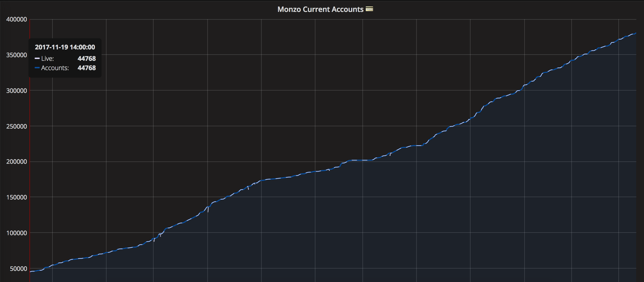644x282 pixels.
Task: Click the 350000 y-axis label
Action: (17, 55)
